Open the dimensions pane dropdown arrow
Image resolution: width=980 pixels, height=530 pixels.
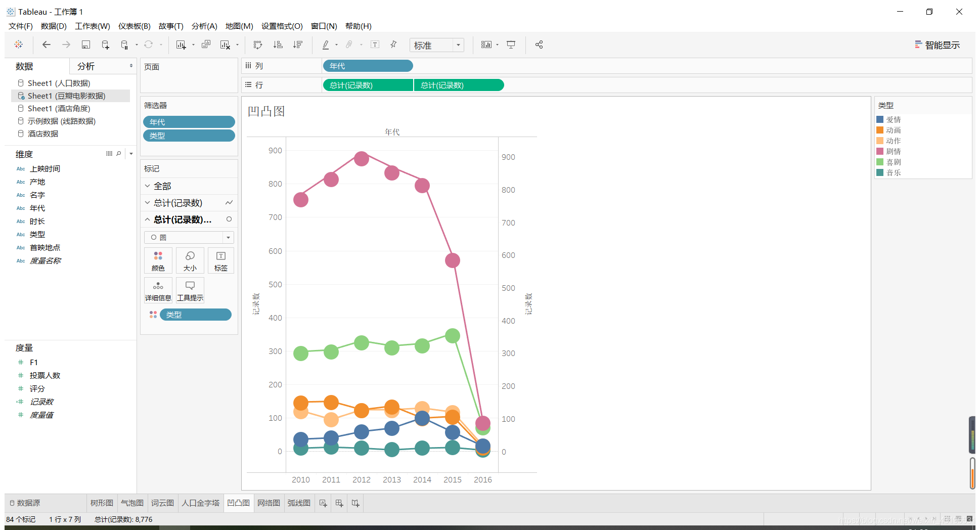[131, 153]
